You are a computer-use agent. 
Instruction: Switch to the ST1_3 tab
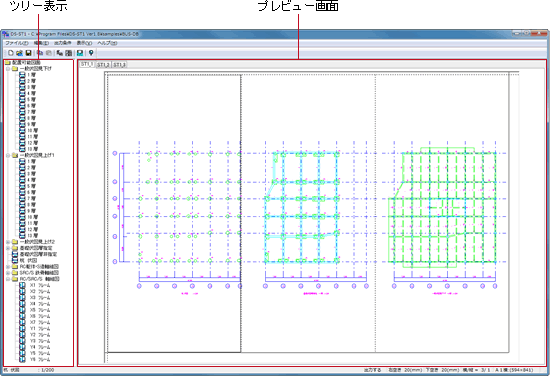click(x=119, y=65)
